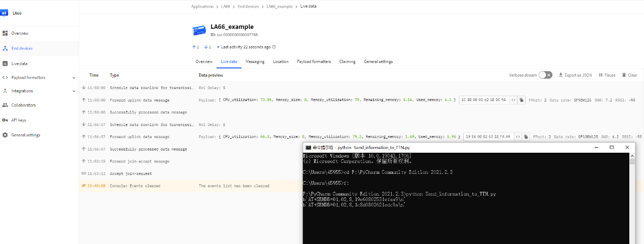Copy payload 19 E6 08 02 63 1E FA A9

click(x=525, y=136)
